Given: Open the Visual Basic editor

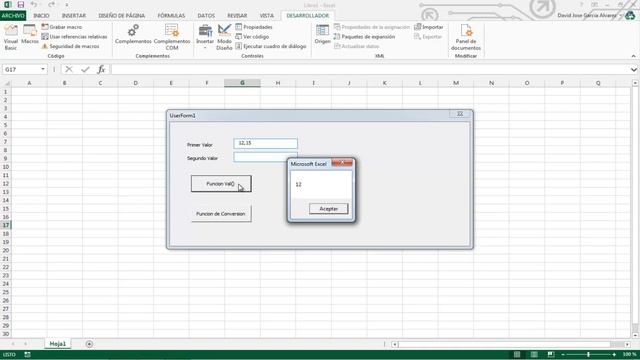Looking at the screenshot, I should click(x=11, y=37).
